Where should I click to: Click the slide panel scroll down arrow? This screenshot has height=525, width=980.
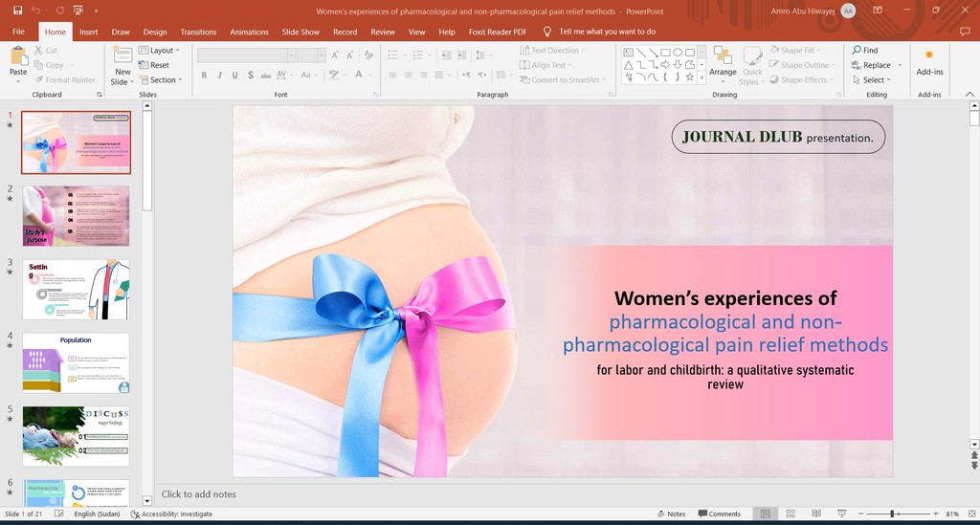146,501
